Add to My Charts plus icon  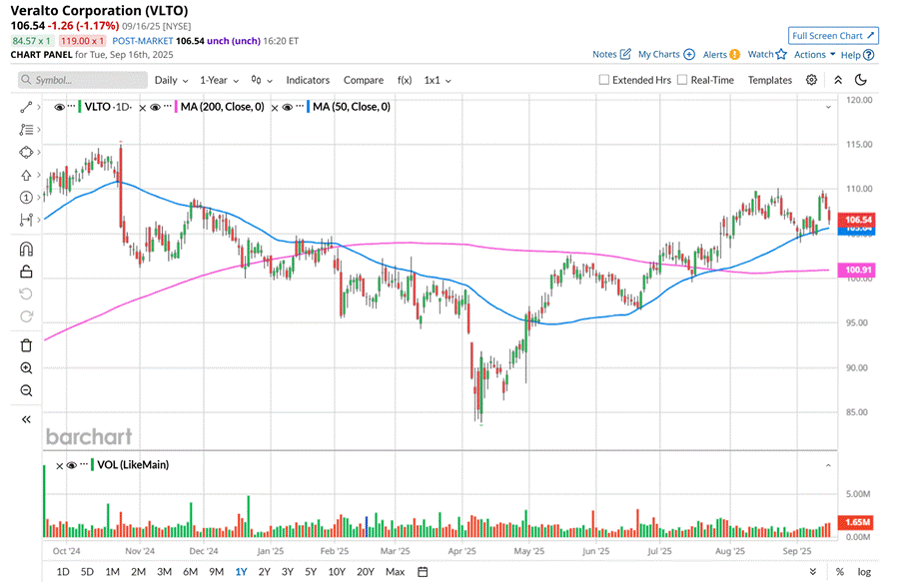[x=689, y=55]
